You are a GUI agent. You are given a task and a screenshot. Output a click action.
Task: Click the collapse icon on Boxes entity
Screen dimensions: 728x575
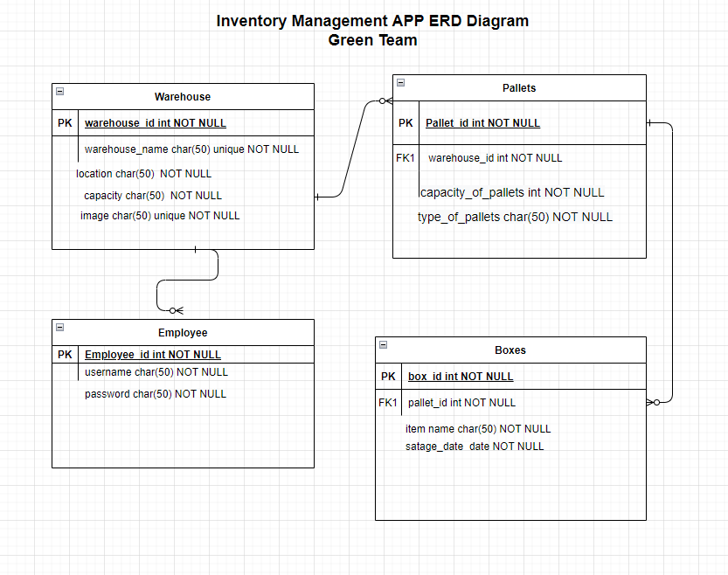point(384,344)
